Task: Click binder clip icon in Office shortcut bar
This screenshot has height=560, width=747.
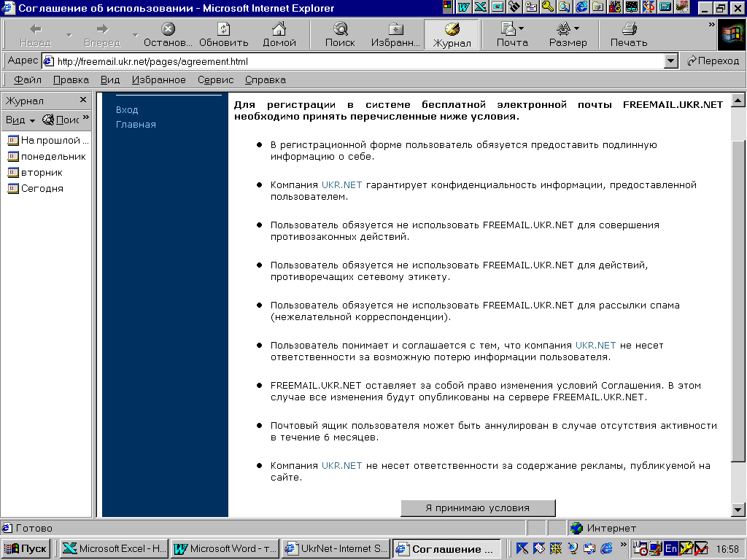Action: (x=514, y=7)
